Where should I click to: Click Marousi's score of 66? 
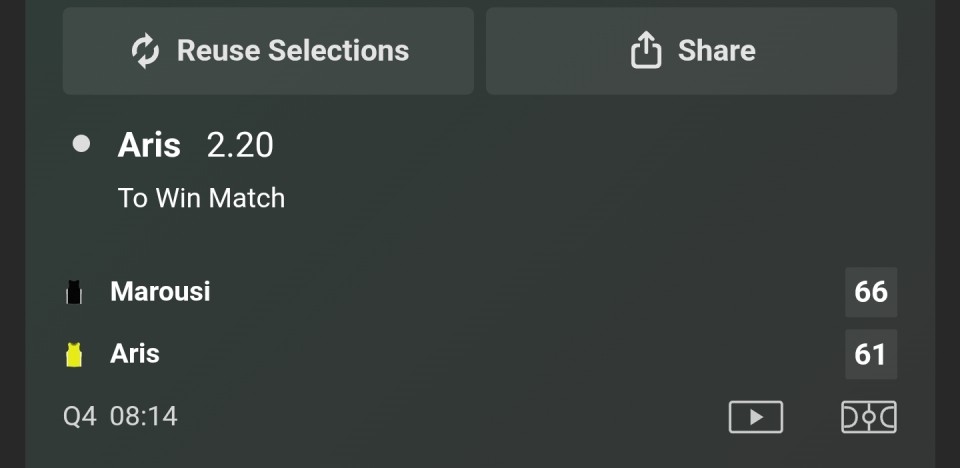(x=870, y=292)
